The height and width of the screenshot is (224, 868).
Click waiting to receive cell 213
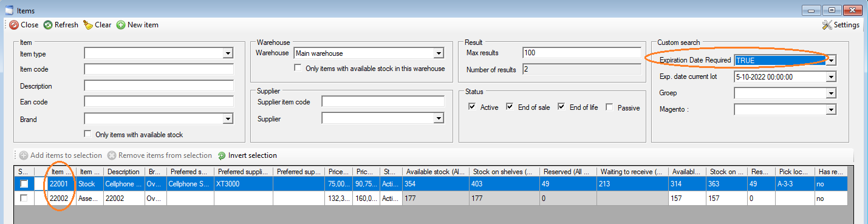(632, 183)
